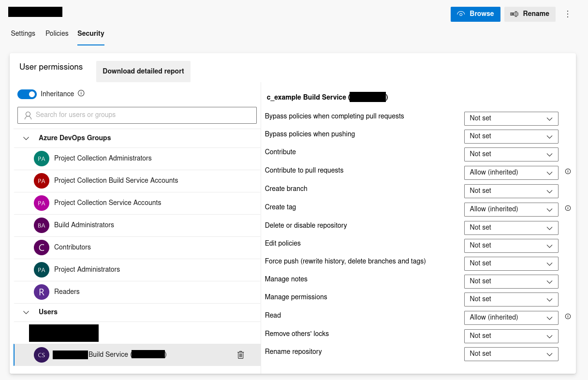Click the Browse button
588x380 pixels.
[475, 14]
